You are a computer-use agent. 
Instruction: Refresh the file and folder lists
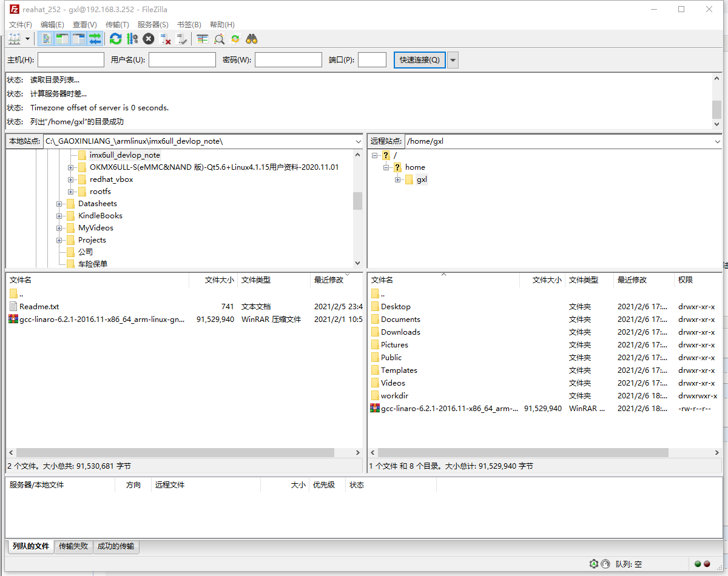pyautogui.click(x=116, y=39)
